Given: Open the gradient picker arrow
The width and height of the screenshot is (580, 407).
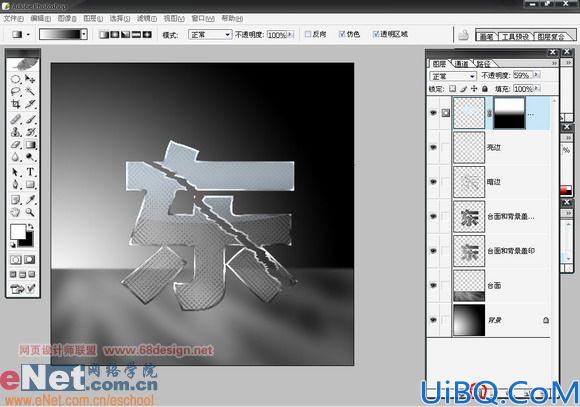Looking at the screenshot, I should tap(84, 34).
